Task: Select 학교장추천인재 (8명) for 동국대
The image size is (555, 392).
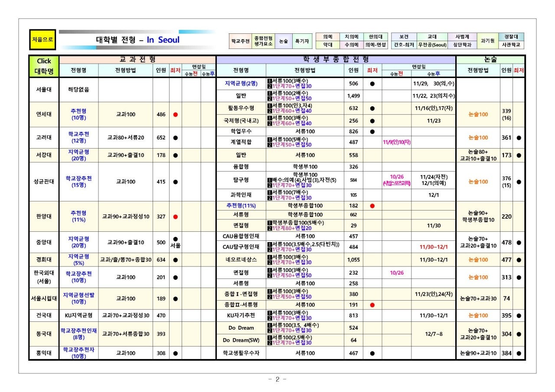Action: point(78,334)
